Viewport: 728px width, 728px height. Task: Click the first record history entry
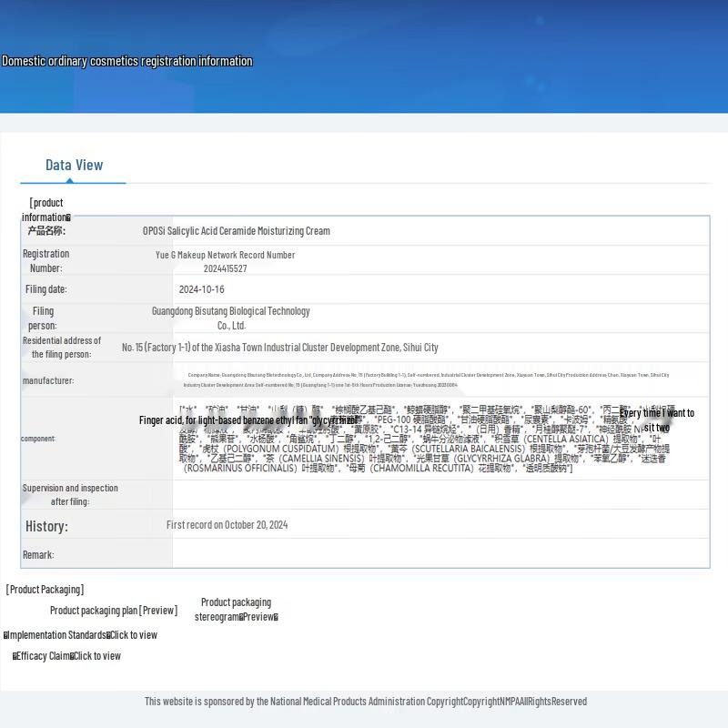(227, 525)
